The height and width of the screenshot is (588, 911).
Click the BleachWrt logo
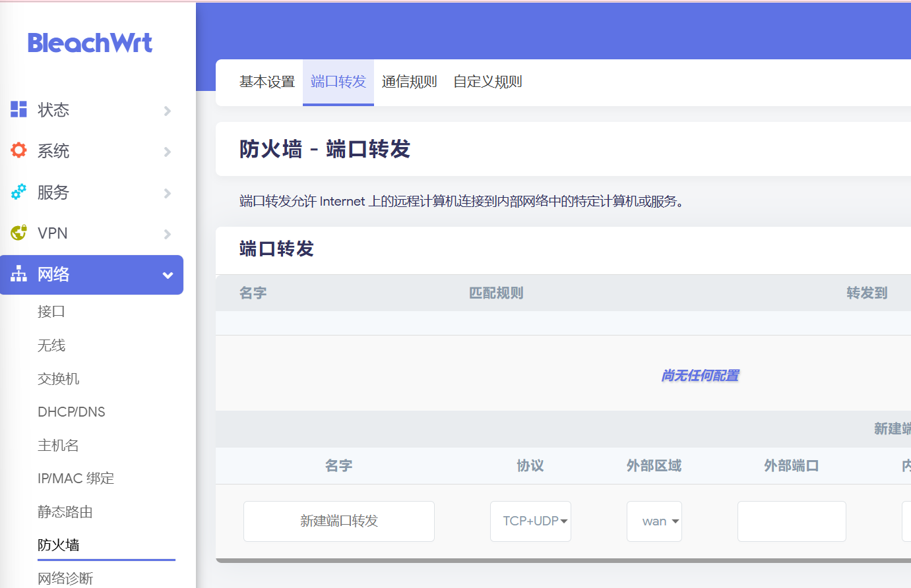coord(90,43)
